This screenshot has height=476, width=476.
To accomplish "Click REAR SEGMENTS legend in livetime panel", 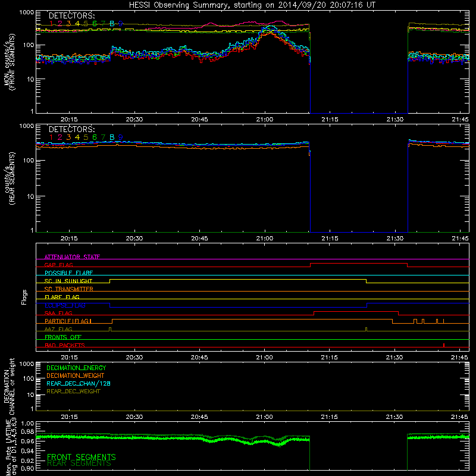I will coord(79,464).
